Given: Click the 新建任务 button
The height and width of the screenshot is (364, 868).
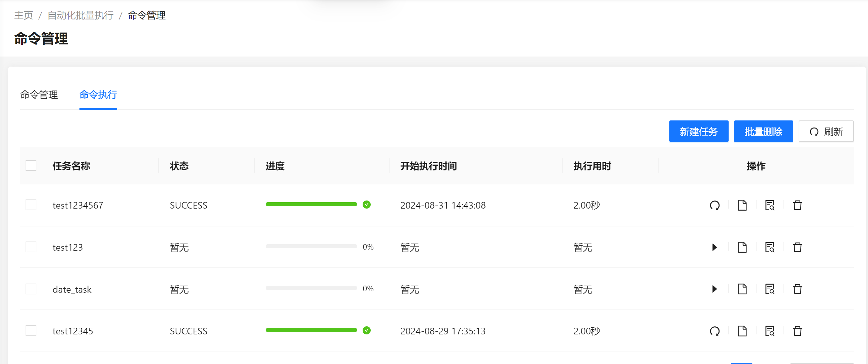Looking at the screenshot, I should pyautogui.click(x=699, y=131).
